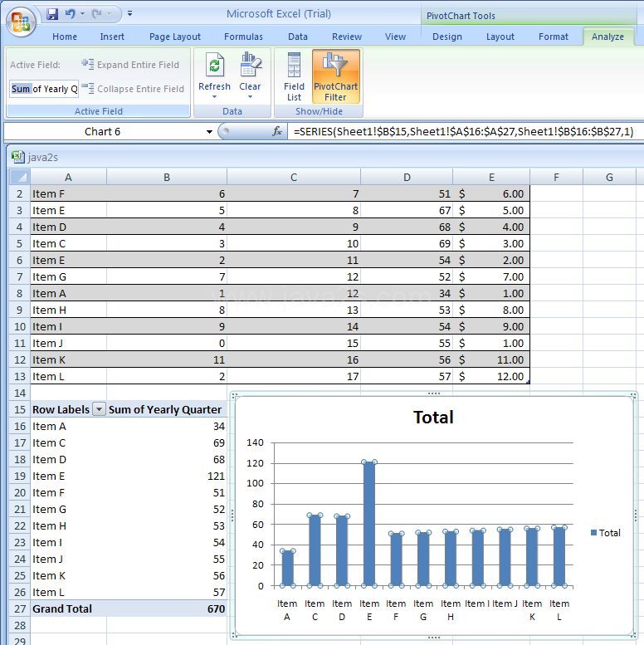Click the Total legend entry swatch
644x645 pixels.
click(x=593, y=533)
